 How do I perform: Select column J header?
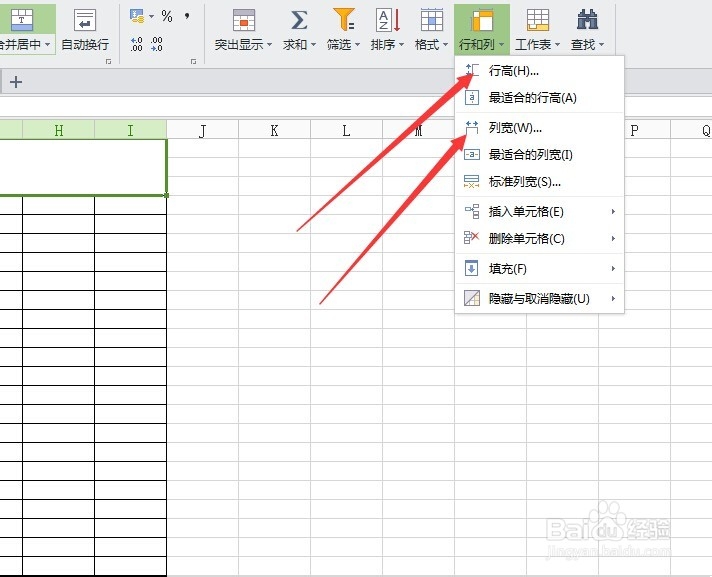(203, 130)
